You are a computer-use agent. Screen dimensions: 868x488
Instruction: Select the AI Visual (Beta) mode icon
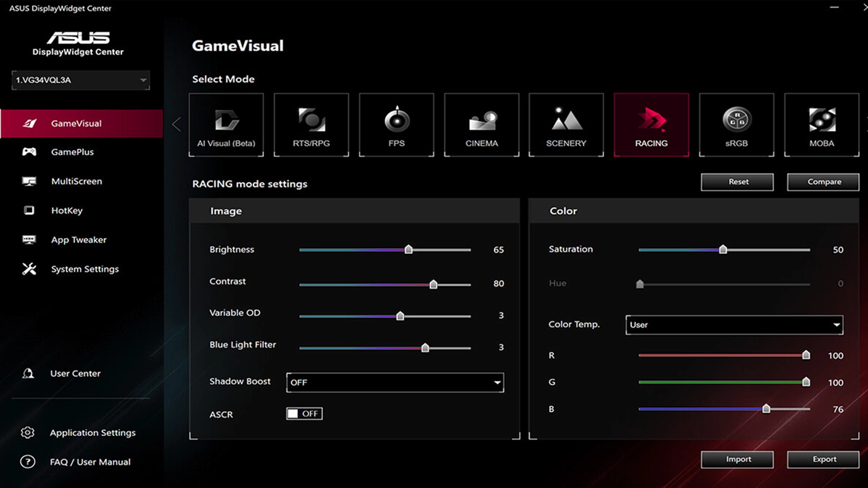[x=226, y=125]
